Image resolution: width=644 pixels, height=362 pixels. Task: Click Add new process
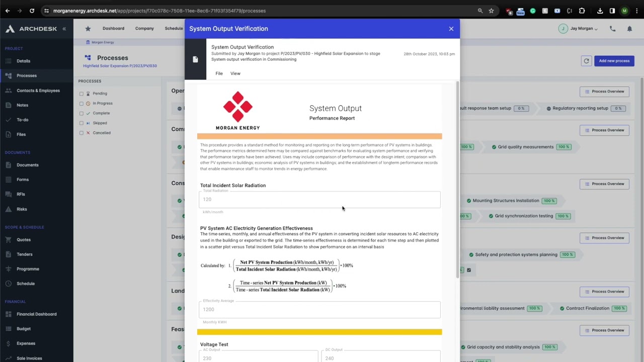pyautogui.click(x=614, y=61)
